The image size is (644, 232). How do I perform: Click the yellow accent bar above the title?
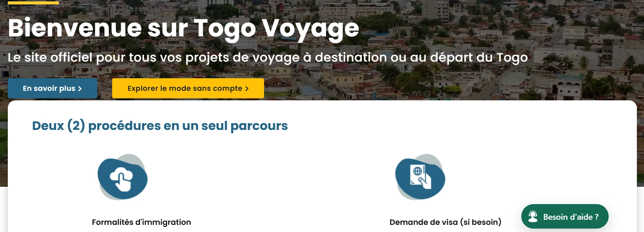tap(33, 2)
